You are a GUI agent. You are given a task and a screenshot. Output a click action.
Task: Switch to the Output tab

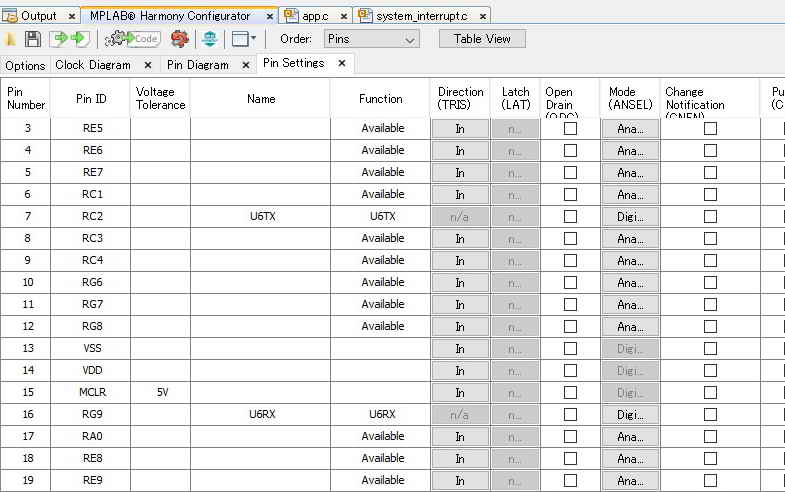(38, 16)
